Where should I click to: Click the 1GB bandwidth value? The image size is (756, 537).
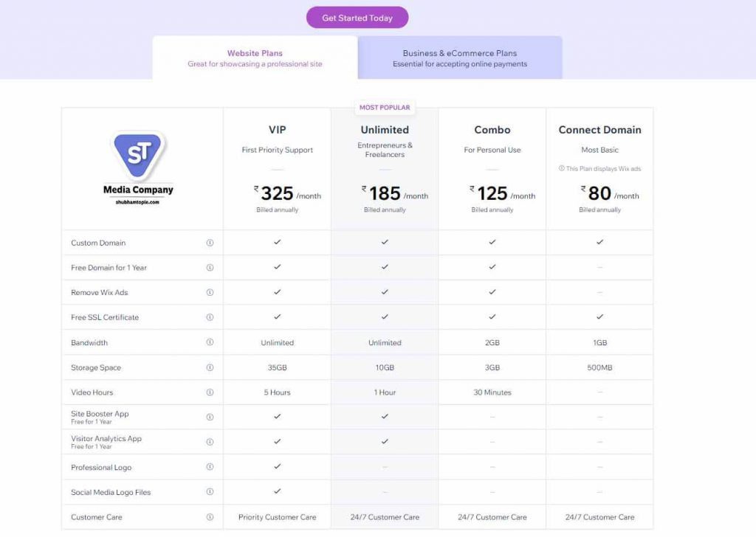coord(599,342)
